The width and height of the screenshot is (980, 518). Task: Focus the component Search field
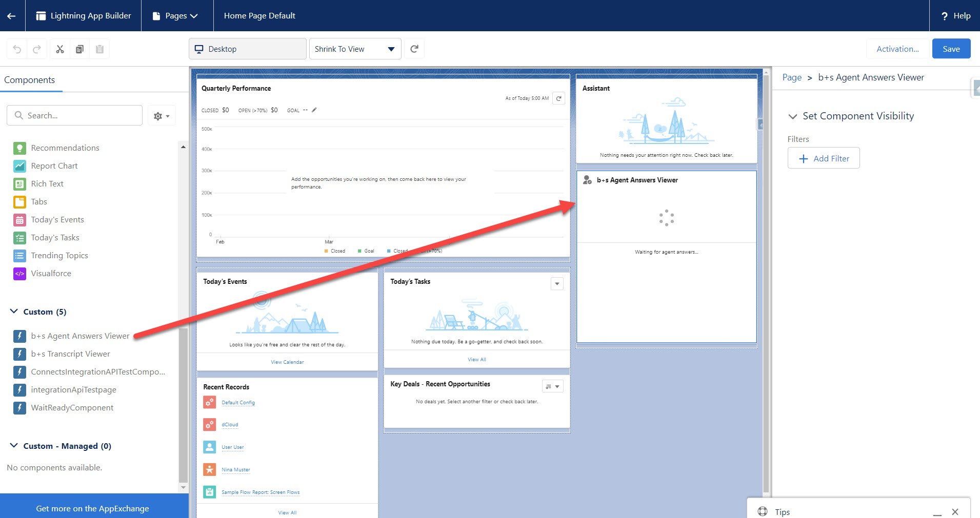coord(74,115)
